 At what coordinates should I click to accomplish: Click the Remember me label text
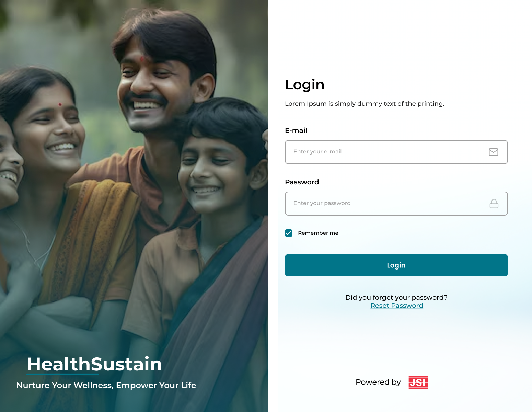coord(318,233)
